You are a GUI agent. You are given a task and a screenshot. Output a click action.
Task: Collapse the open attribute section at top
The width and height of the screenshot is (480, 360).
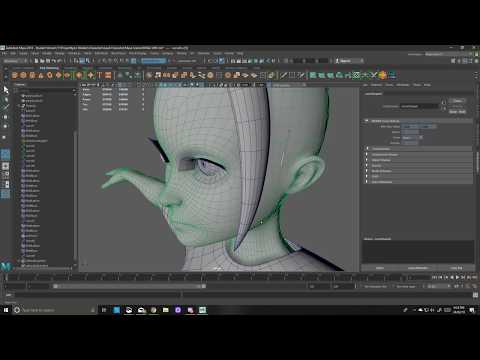367,121
